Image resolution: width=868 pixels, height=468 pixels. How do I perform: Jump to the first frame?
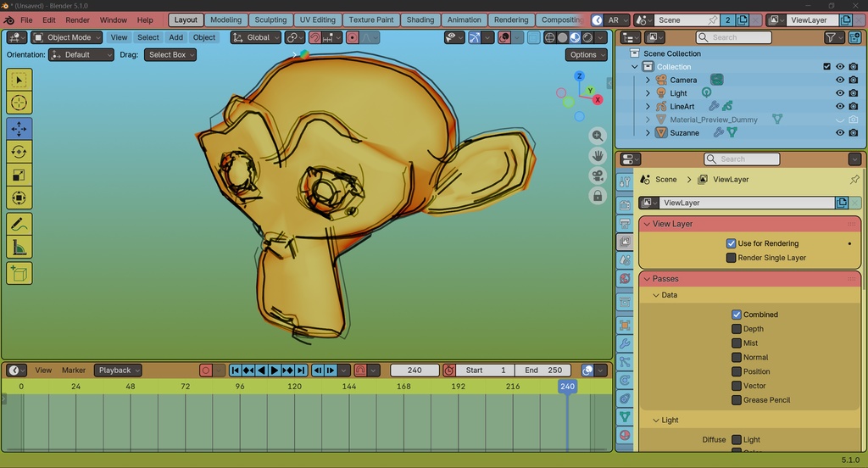coord(236,370)
